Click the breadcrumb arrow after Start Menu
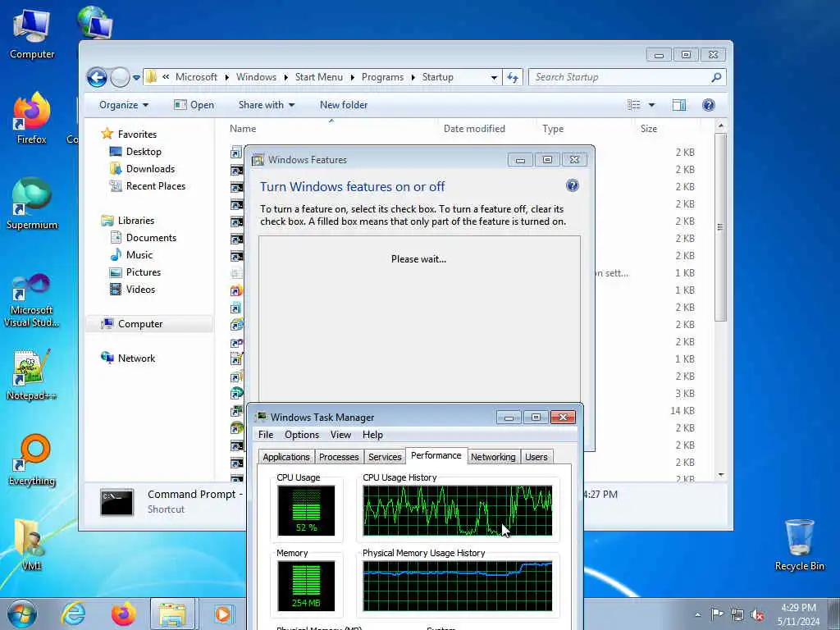This screenshot has height=630, width=840. click(352, 77)
